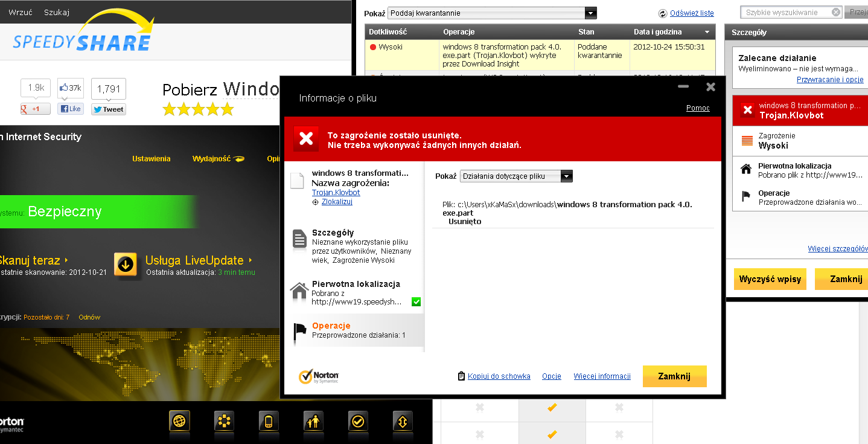Rate with the fifth yellow star
Image resolution: width=868 pixels, height=444 pixels.
pyautogui.click(x=227, y=109)
